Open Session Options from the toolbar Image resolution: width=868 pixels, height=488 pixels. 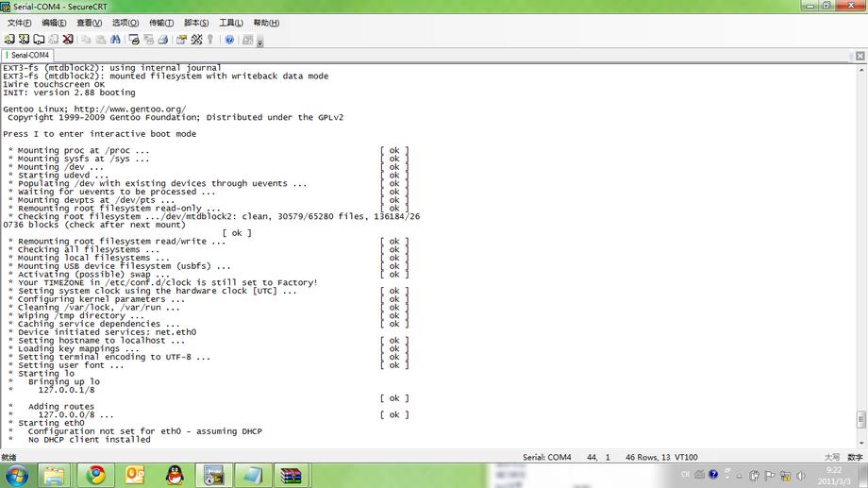coord(181,40)
